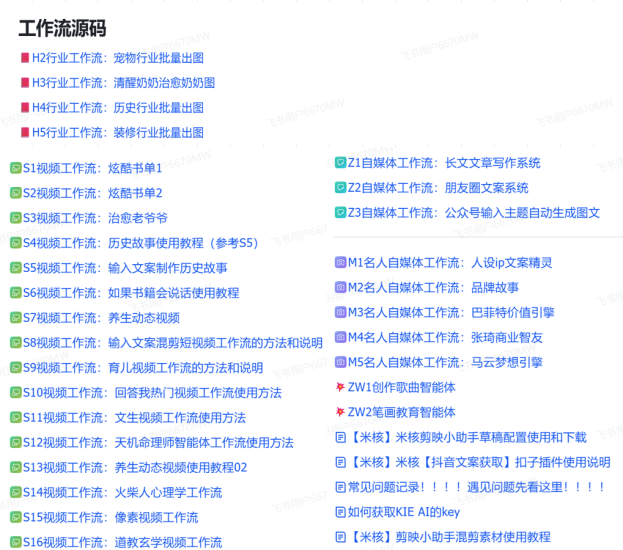Viewport: 623px width, 550px height.
Task: Open S5视频工作流：输入文案制作历史故事 link
Action: 125,268
